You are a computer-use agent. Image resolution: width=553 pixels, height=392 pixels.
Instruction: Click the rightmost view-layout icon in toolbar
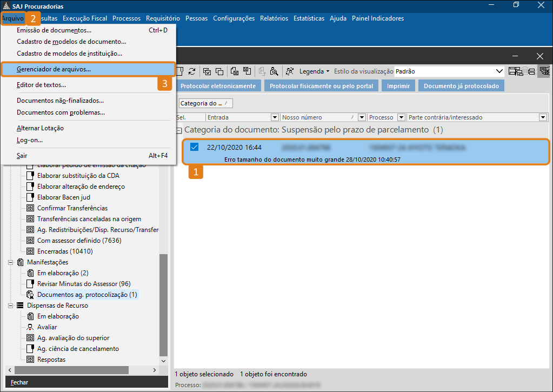click(x=544, y=71)
